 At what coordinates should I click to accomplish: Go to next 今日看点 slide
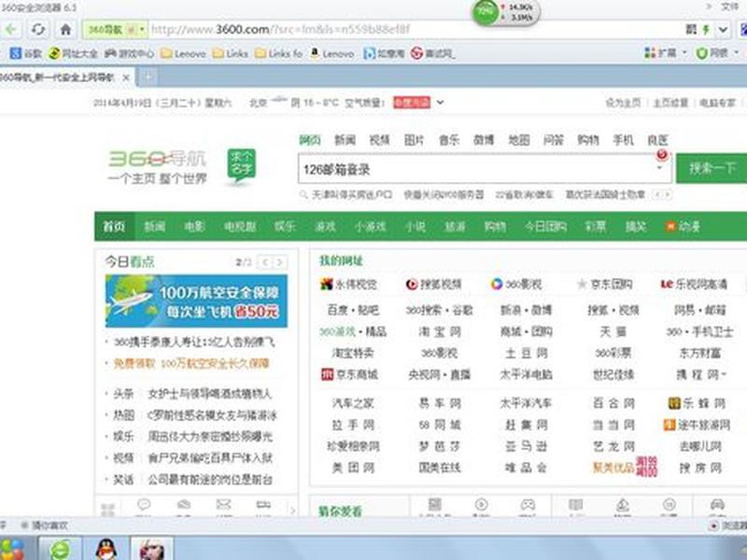point(280,262)
